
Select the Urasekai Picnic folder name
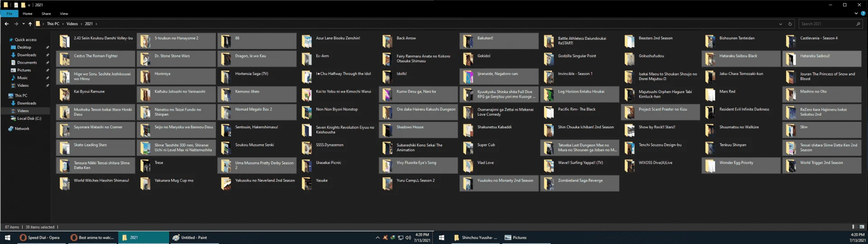point(329,163)
